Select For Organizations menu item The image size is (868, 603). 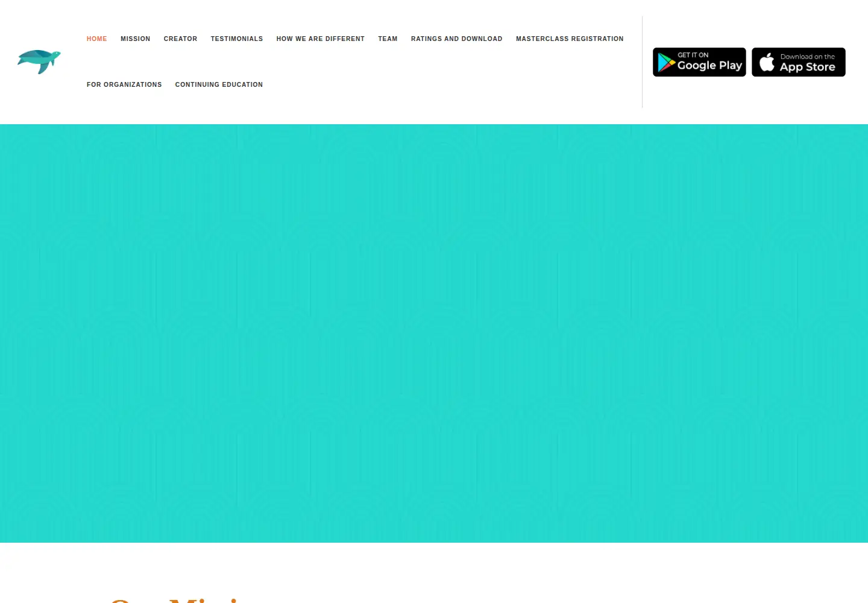click(124, 84)
